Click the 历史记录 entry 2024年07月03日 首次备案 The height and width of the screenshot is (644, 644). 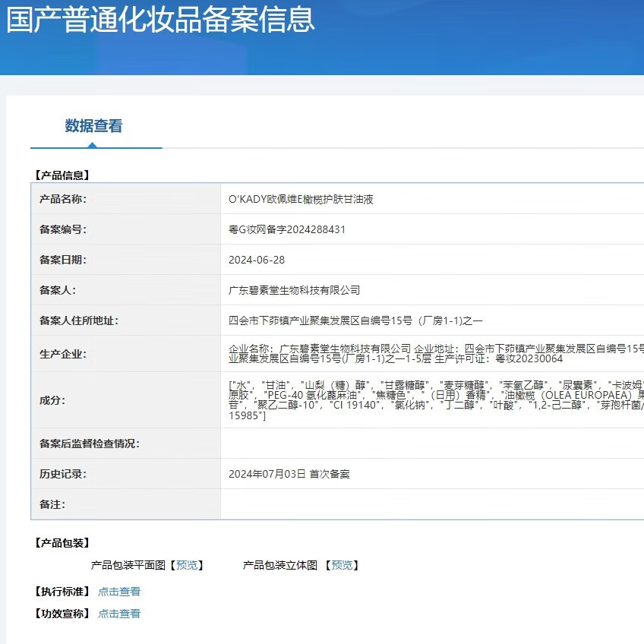(289, 474)
